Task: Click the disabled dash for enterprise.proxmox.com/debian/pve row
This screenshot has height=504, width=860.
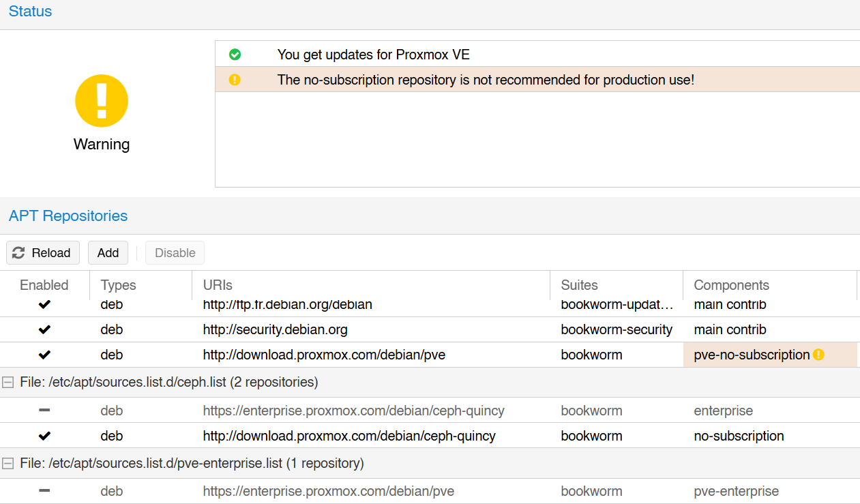Action: point(44,491)
